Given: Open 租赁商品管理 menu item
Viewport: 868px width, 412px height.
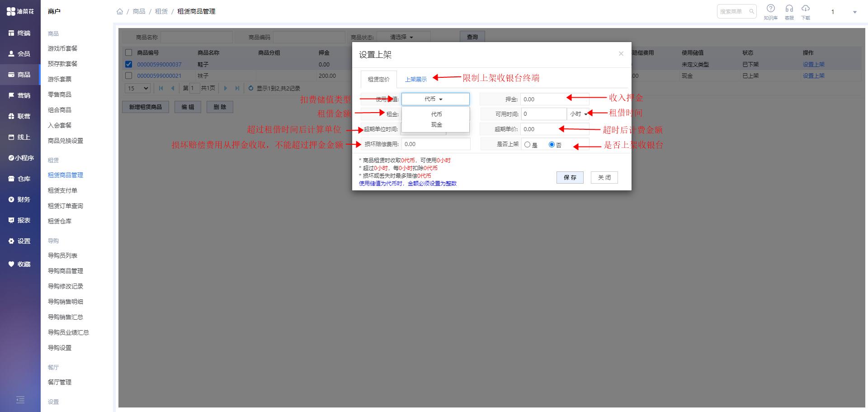Looking at the screenshot, I should (66, 175).
